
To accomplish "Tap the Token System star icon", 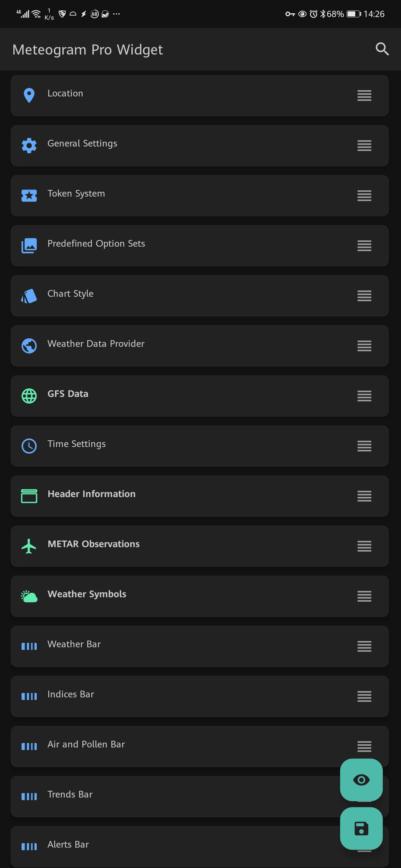I will [x=29, y=195].
